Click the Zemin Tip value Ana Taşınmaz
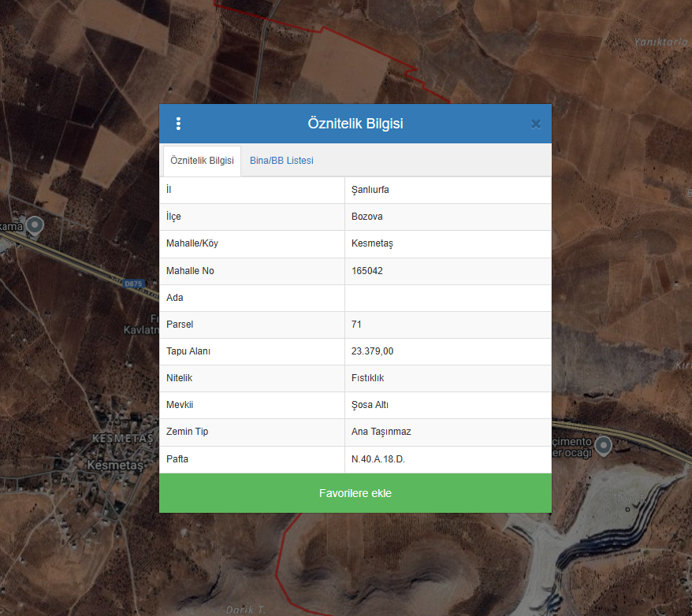 (x=381, y=432)
